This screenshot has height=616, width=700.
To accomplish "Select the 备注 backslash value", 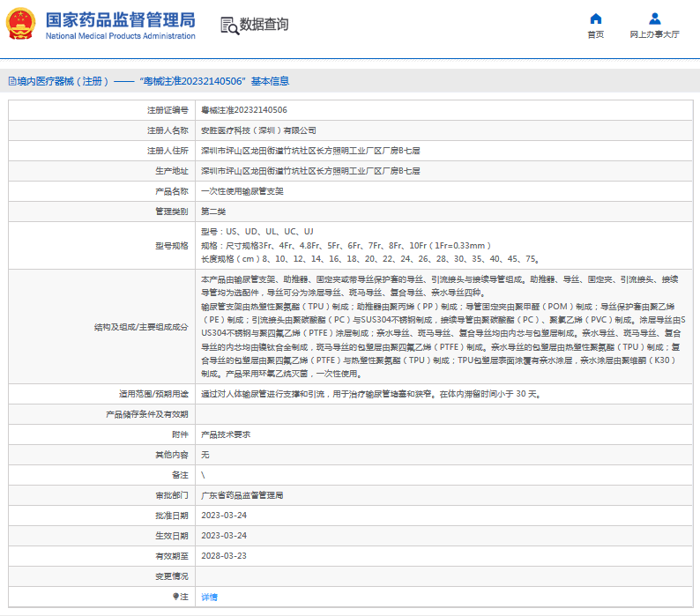I will point(203,475).
